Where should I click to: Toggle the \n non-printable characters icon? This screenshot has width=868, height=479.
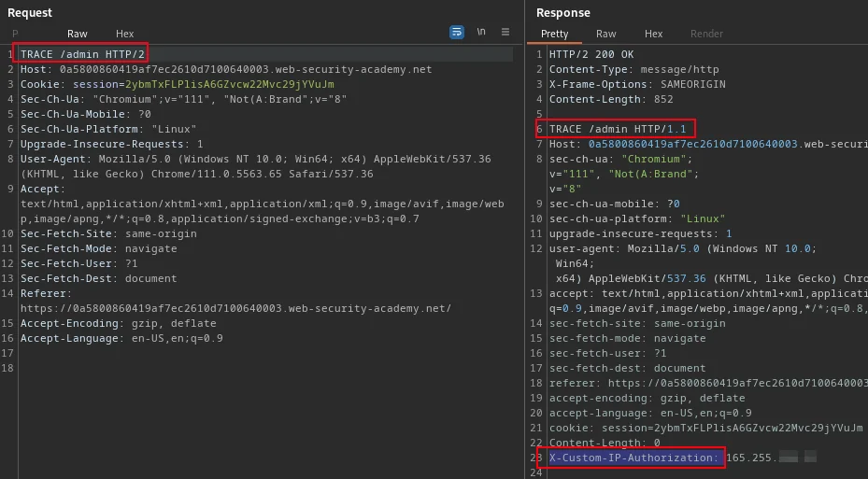481,32
